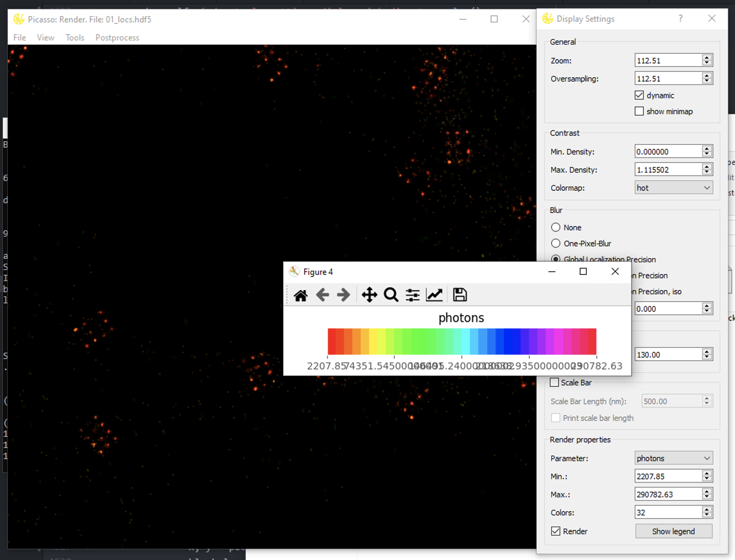Disable the dynamic oversampling checkbox

pyautogui.click(x=639, y=95)
